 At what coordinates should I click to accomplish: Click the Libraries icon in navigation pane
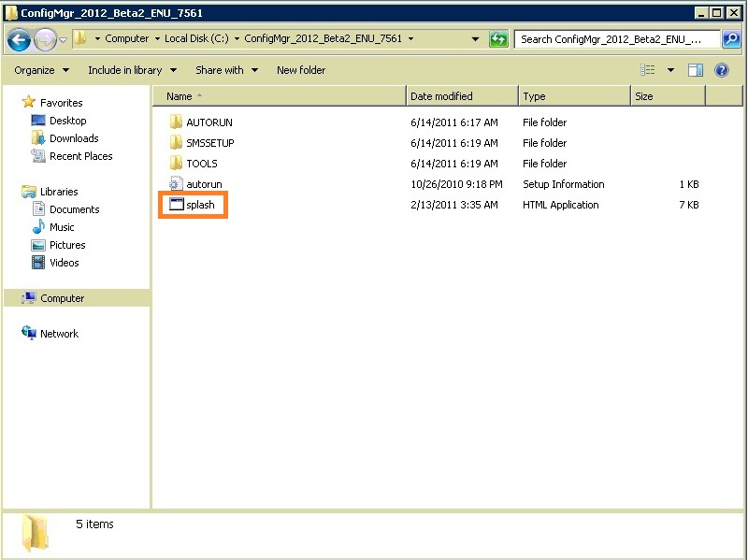[x=29, y=192]
